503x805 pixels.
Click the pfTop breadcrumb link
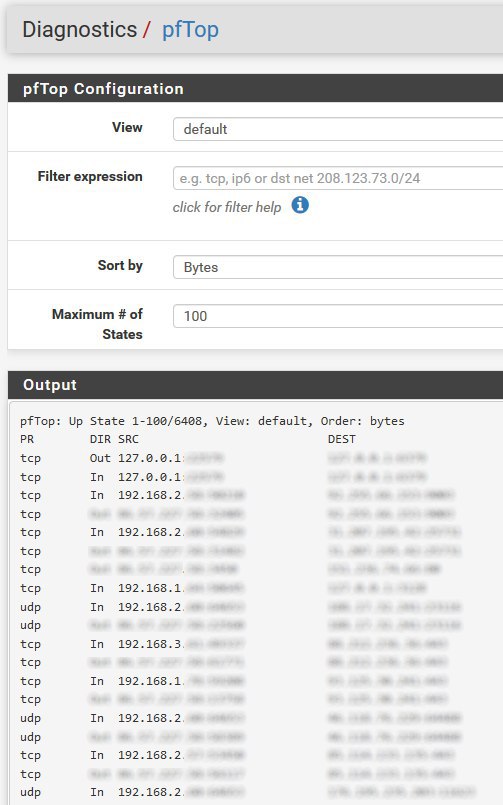(190, 30)
